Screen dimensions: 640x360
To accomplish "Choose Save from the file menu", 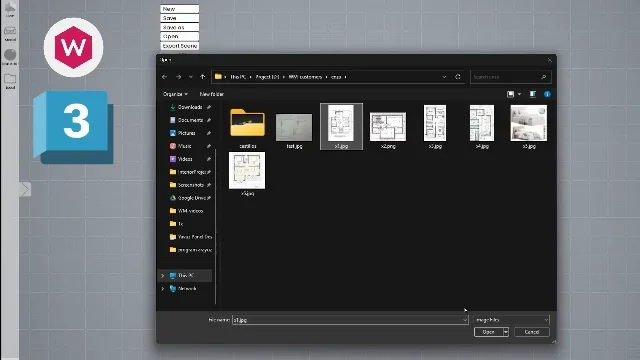I will click(180, 18).
